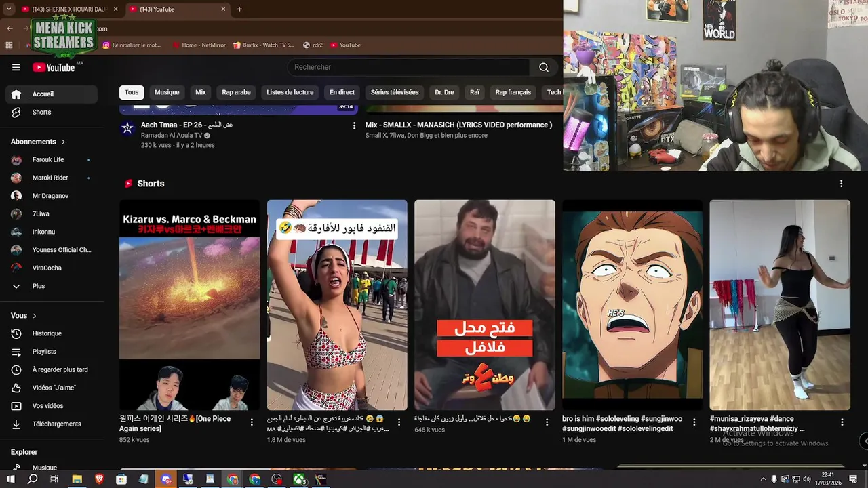
Task: Open Home - NetMirror bookmark
Action: click(199, 45)
